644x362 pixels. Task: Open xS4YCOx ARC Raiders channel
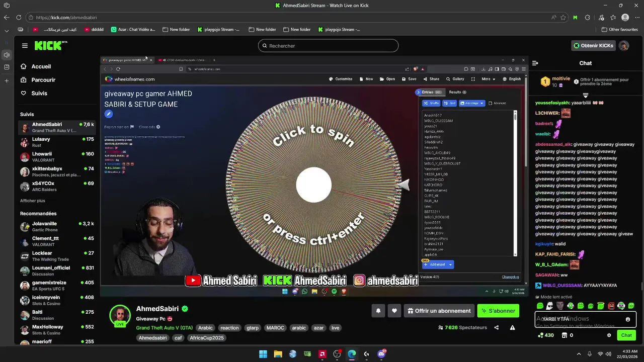click(57, 187)
